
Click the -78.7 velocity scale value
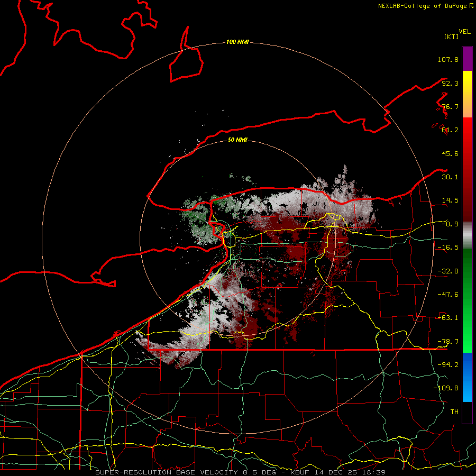point(448,342)
